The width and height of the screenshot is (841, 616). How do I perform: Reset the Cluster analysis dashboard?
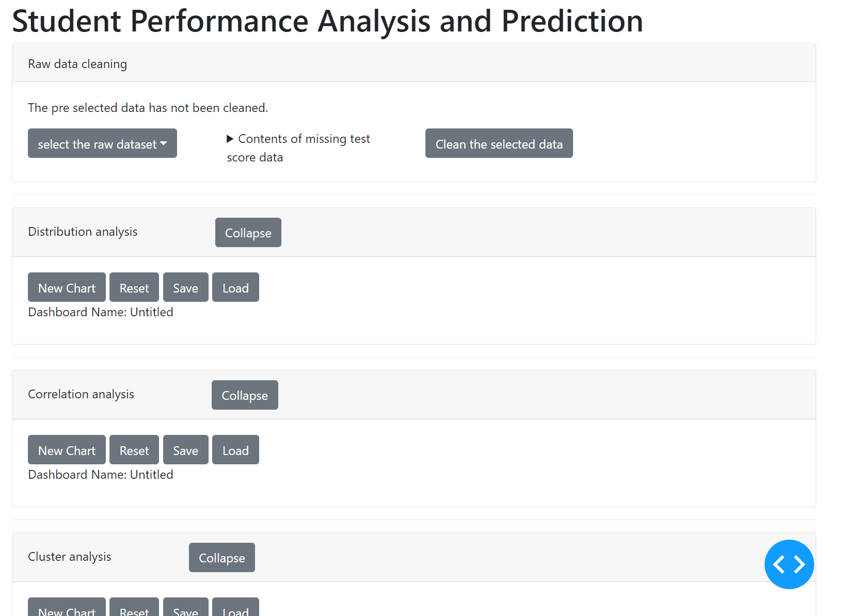pos(134,609)
